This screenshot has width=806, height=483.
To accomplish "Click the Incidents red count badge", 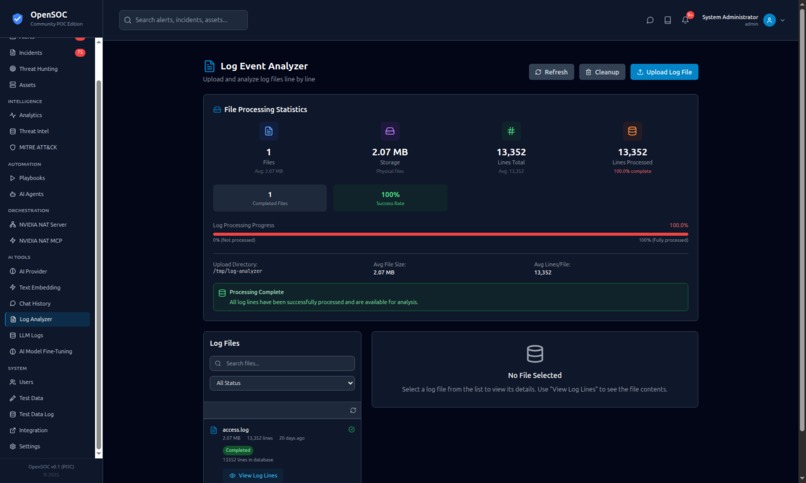I will pyautogui.click(x=80, y=52).
